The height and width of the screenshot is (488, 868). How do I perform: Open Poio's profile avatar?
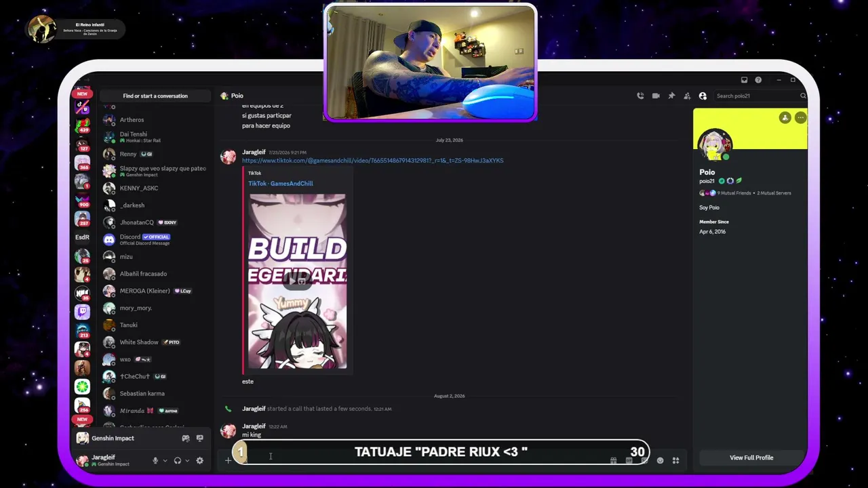click(715, 144)
